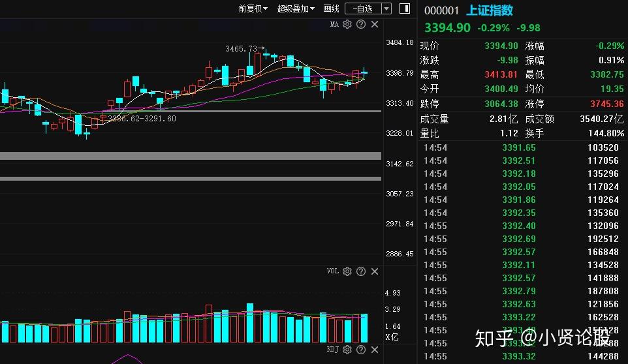
Task: Close the MA indicator panel
Action: 375,24
